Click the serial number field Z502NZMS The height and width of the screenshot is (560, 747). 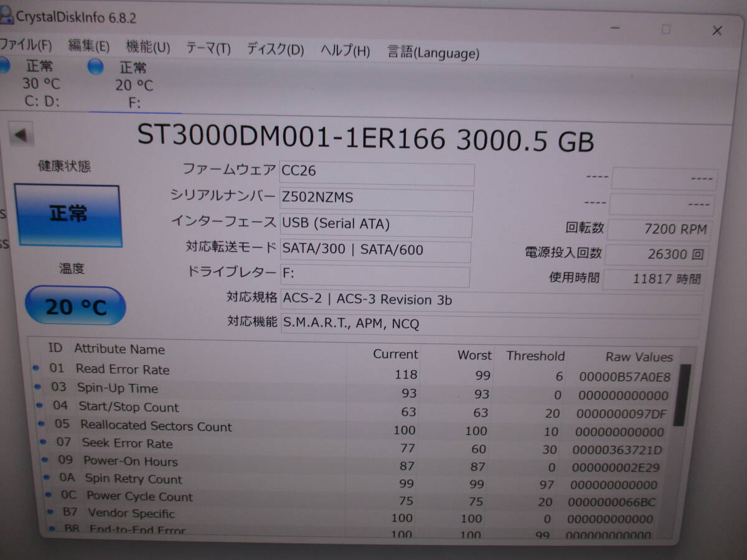pyautogui.click(x=377, y=200)
